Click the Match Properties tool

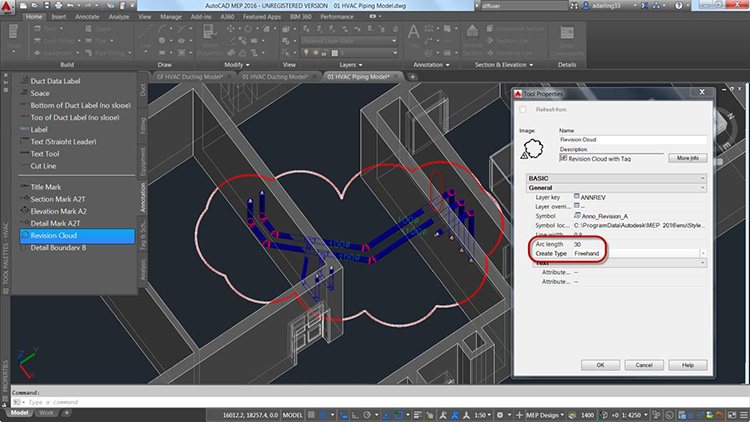pos(210,39)
